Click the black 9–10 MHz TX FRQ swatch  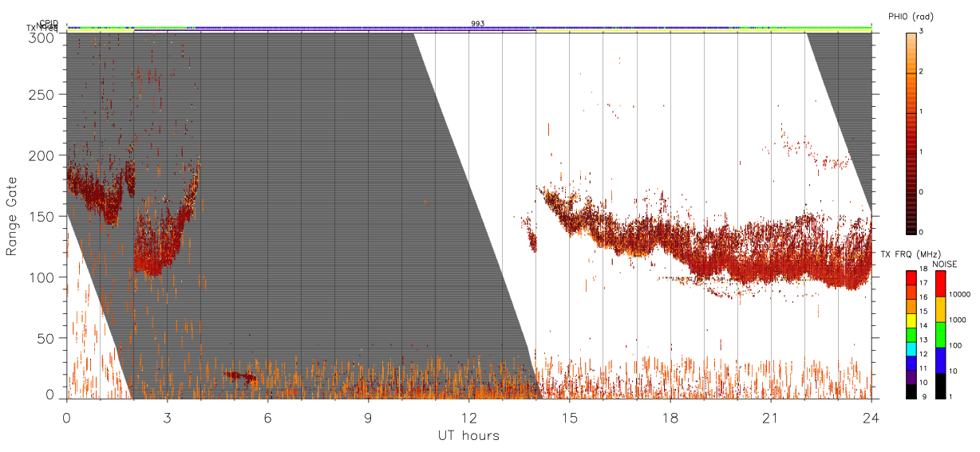pyautogui.click(x=911, y=390)
